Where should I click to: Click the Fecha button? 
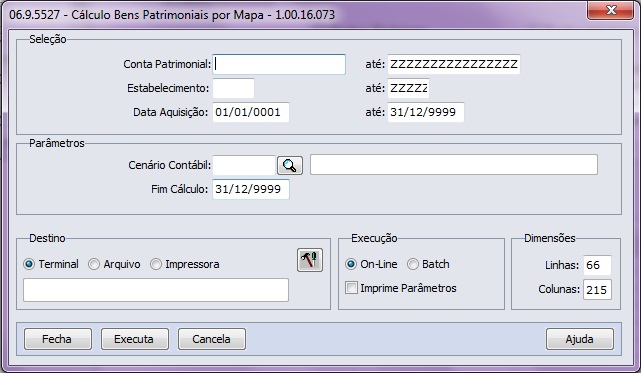[x=58, y=339]
